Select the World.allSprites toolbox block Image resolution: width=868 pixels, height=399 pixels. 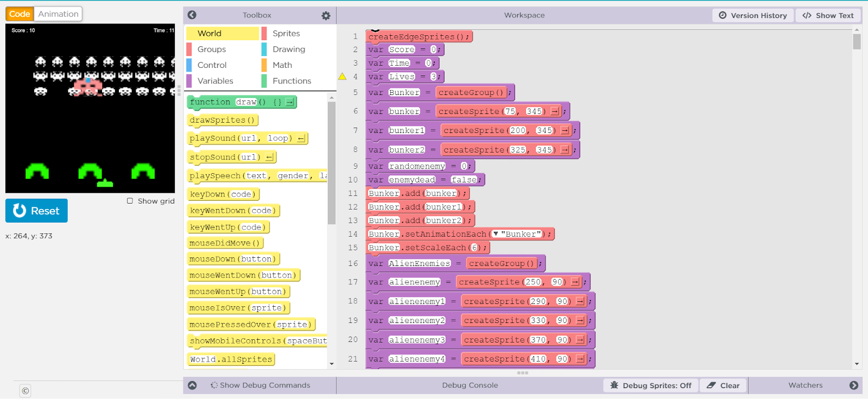[231, 359]
